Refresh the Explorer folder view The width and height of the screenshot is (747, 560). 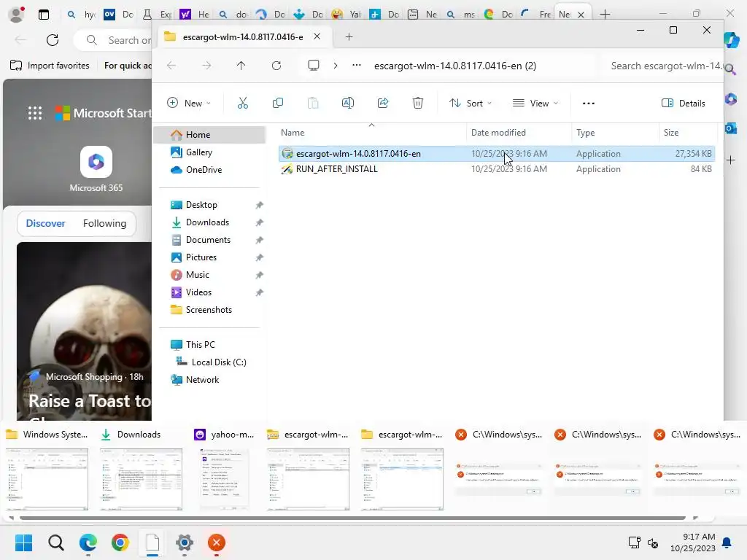tap(276, 66)
